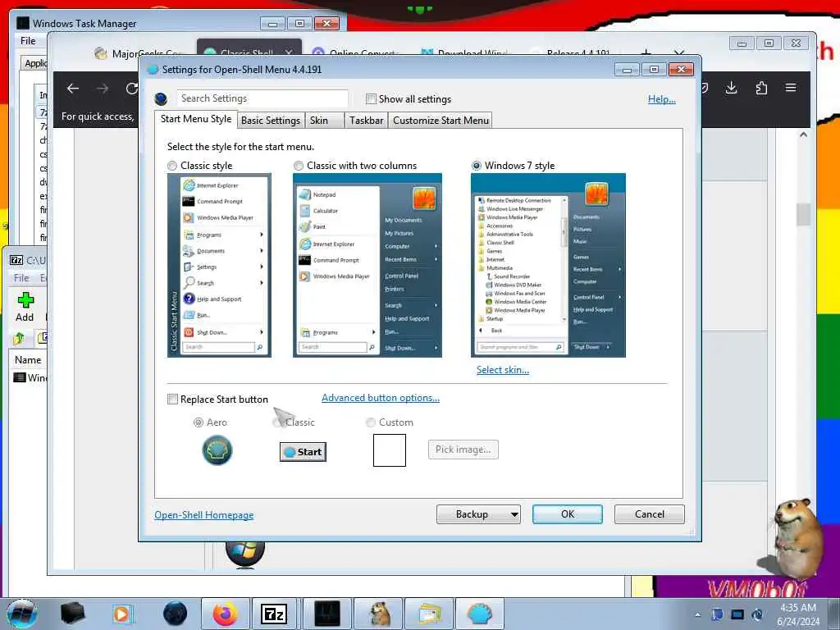Open File menu in 7-Zip window
The height and width of the screenshot is (630, 840).
pos(21,278)
